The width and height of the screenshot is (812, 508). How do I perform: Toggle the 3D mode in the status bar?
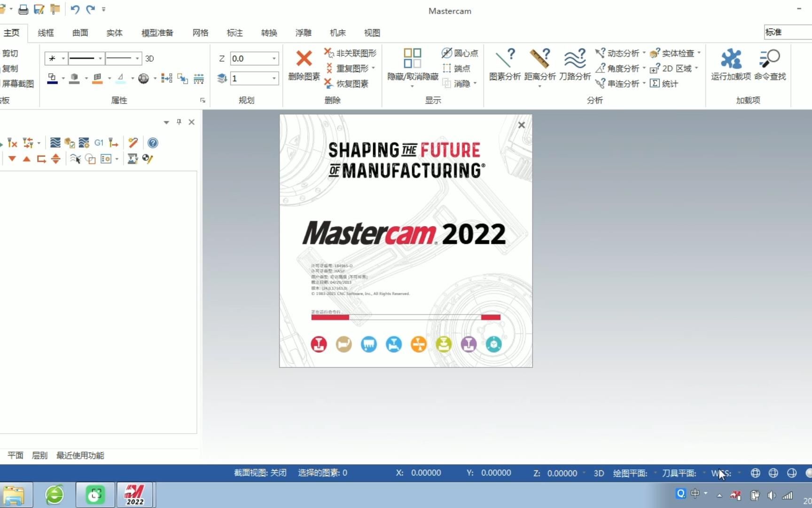point(599,473)
